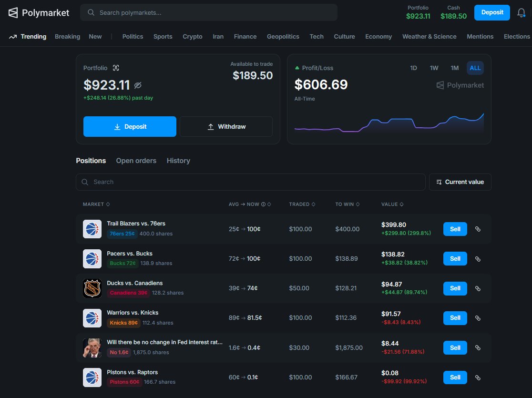Open Pacers vs. Bucks basketball thumbnail
This screenshot has height=398, width=532.
point(92,259)
